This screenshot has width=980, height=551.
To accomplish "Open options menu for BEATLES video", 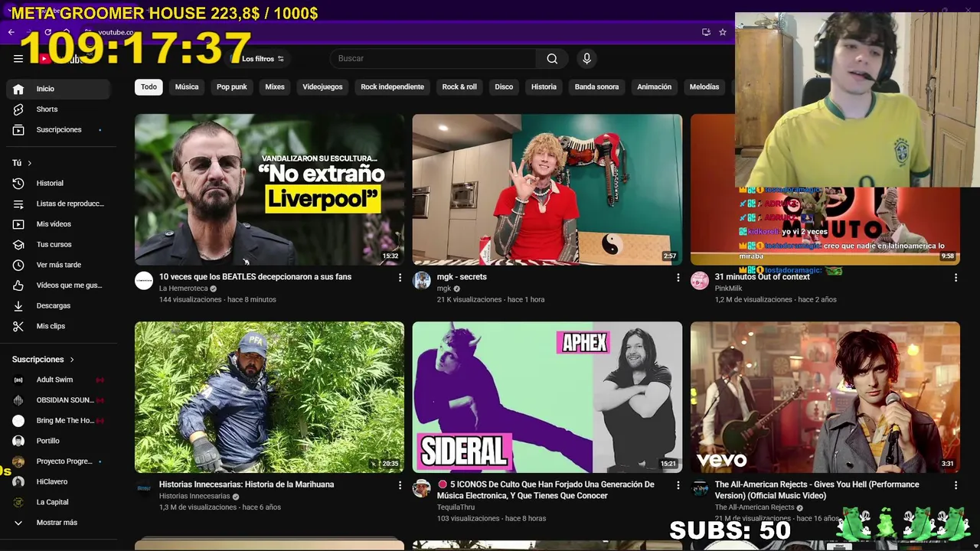I will click(x=400, y=278).
